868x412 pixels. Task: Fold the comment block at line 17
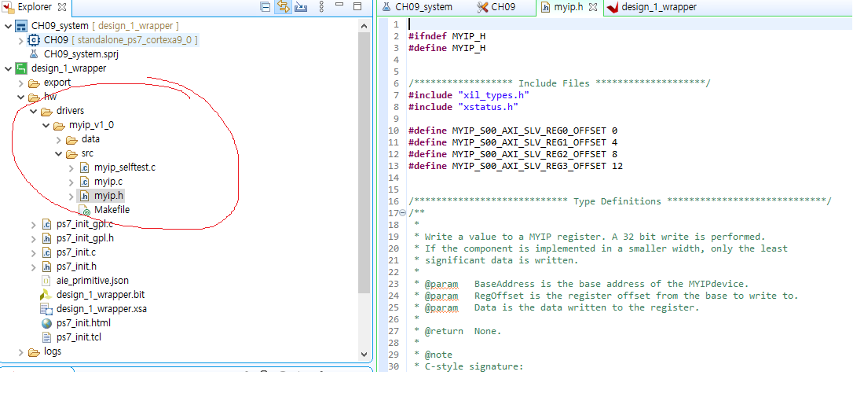402,213
